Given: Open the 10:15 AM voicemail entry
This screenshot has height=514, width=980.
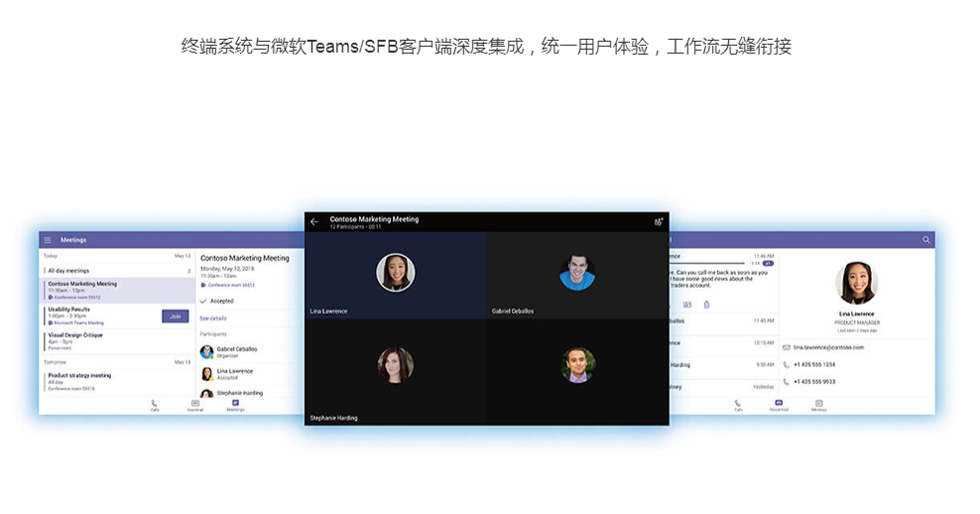Looking at the screenshot, I should [724, 343].
